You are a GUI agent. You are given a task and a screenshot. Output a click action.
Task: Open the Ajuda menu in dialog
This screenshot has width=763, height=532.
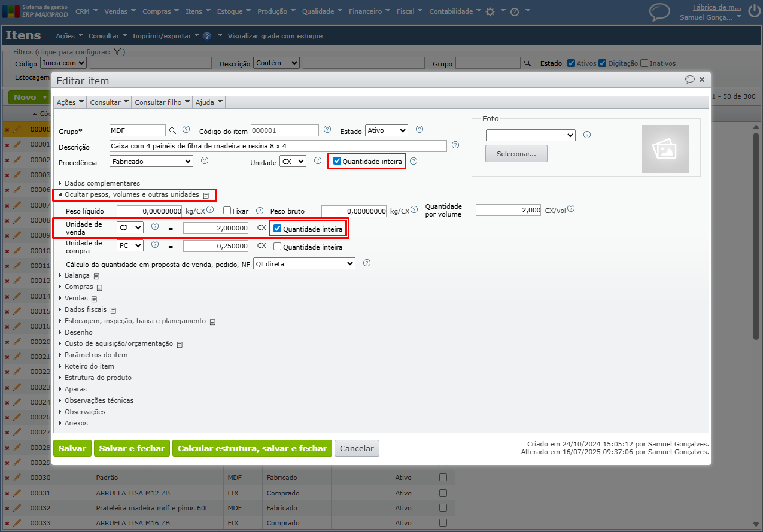point(209,102)
